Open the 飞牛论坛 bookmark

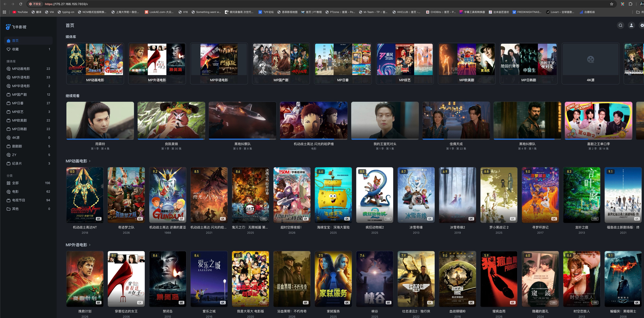tap(266, 12)
